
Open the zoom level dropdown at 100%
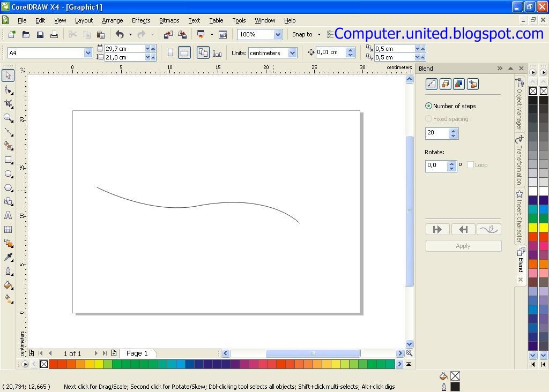(x=277, y=34)
